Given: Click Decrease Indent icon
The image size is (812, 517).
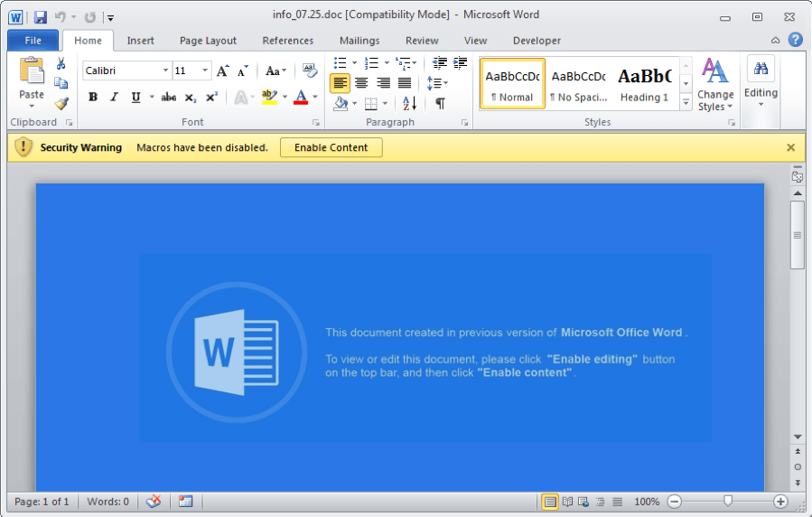Looking at the screenshot, I should pyautogui.click(x=440, y=63).
